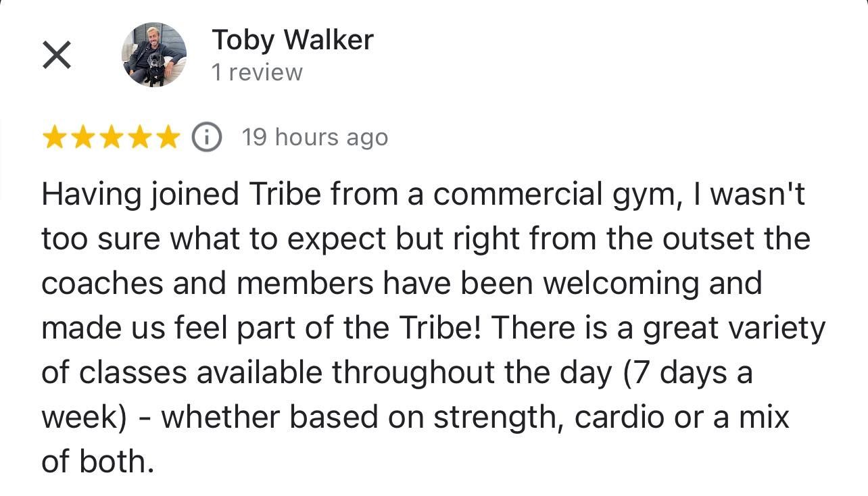
Task: Click the third (middle) rating star
Action: [x=111, y=138]
